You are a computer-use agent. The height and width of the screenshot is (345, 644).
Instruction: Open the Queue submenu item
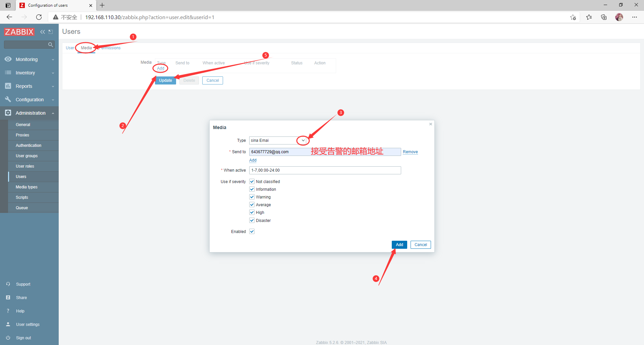[33, 208]
